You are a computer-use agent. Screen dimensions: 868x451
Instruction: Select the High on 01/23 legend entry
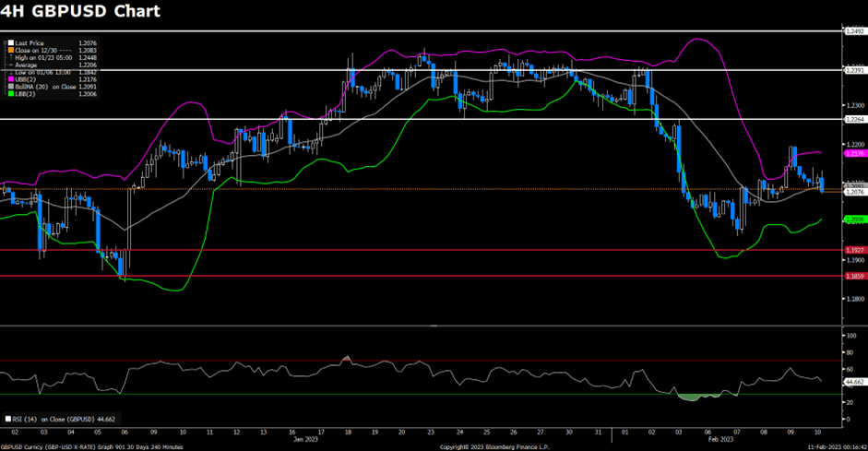tap(39, 55)
